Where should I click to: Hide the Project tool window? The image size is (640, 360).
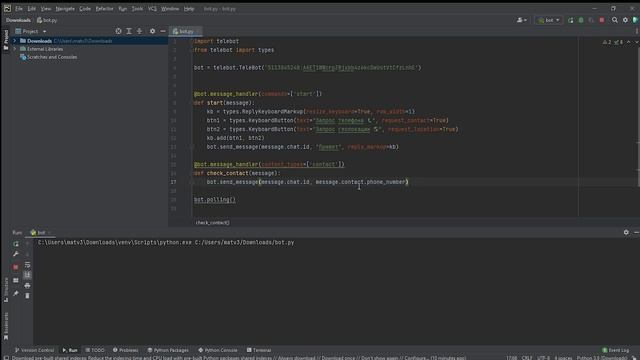point(163,31)
